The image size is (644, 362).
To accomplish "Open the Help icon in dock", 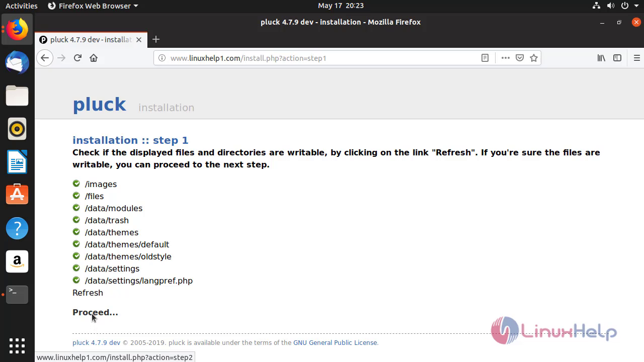I will 17,228.
